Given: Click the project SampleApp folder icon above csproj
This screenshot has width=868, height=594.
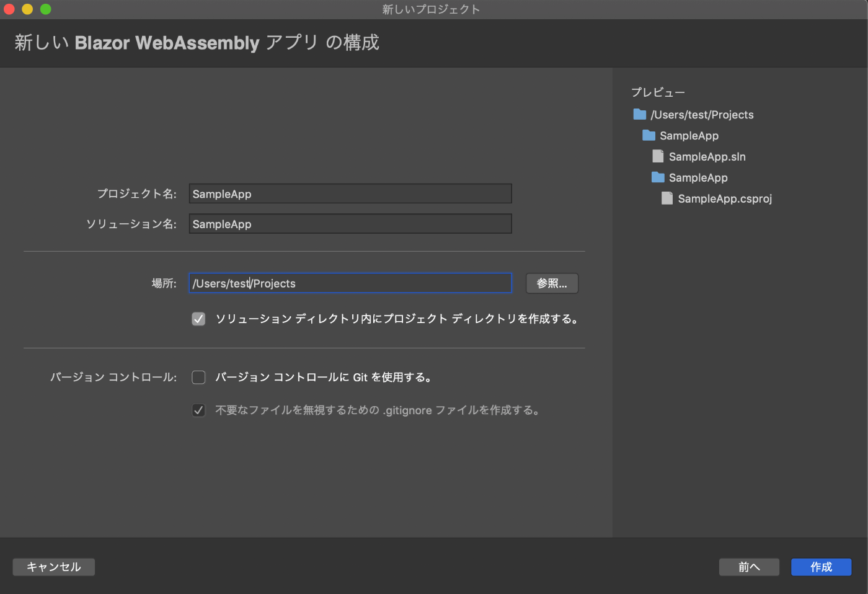Looking at the screenshot, I should (658, 177).
